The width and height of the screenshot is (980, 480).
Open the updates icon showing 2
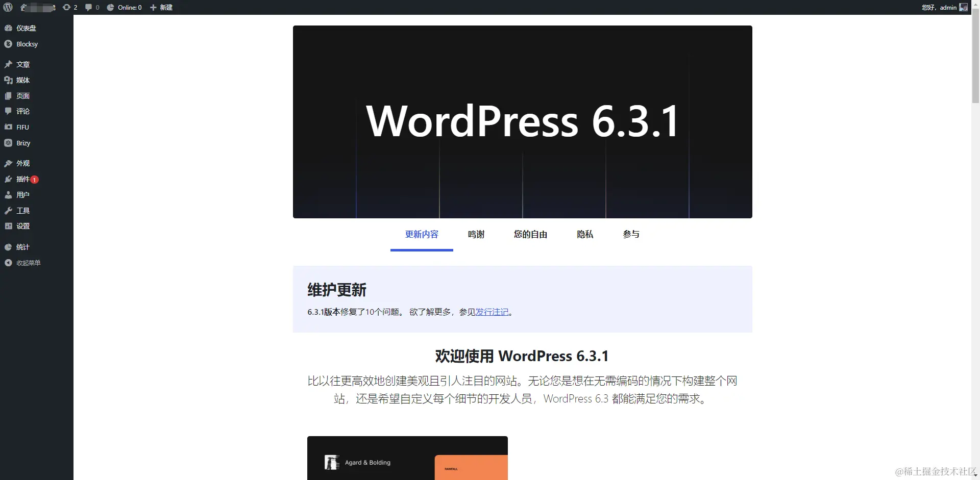tap(70, 7)
